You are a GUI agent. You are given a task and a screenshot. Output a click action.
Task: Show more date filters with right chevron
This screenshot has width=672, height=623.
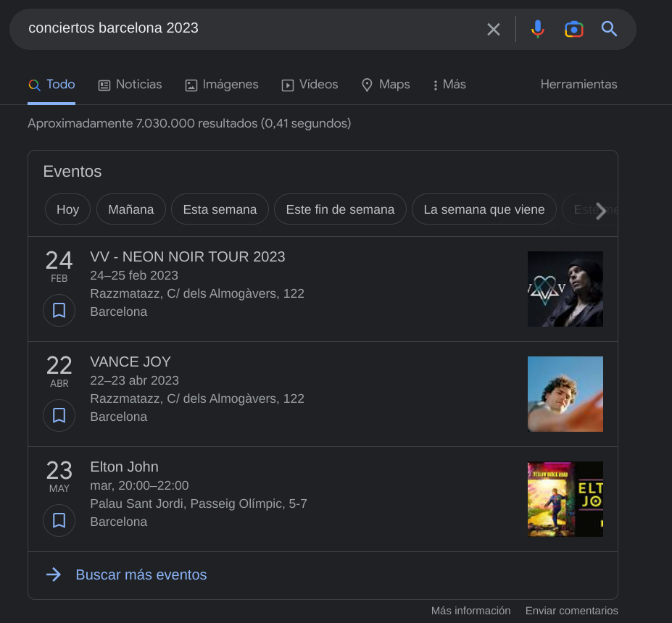point(601,210)
